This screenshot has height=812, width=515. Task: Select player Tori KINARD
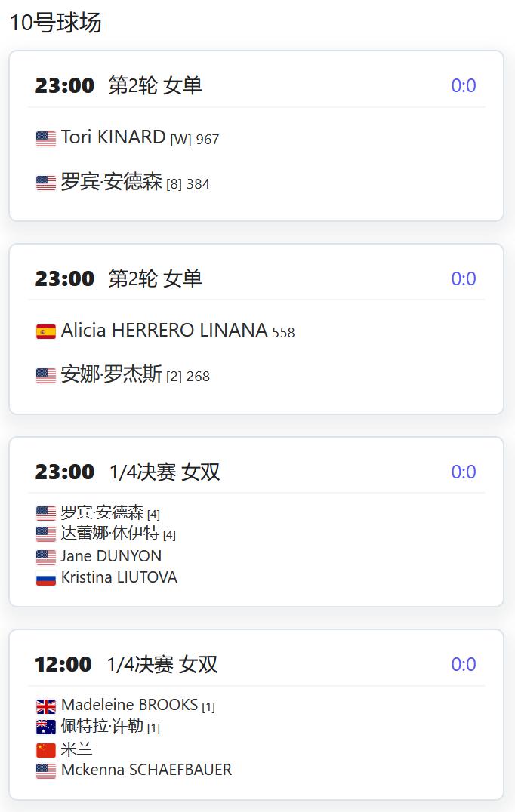[113, 137]
